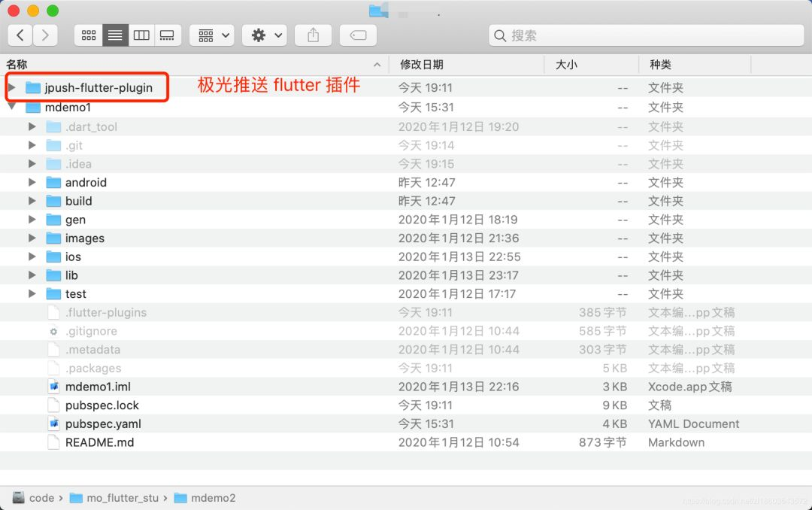Click the Edit Tags toolbar button
The height and width of the screenshot is (510, 812).
pos(358,35)
